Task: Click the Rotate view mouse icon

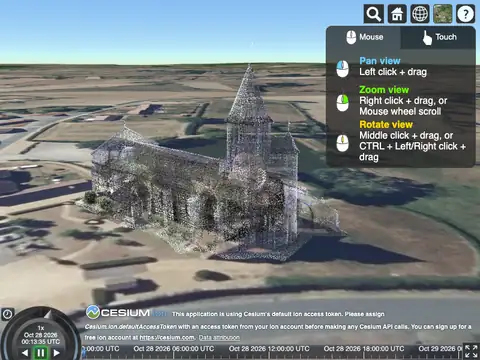Action: click(342, 143)
